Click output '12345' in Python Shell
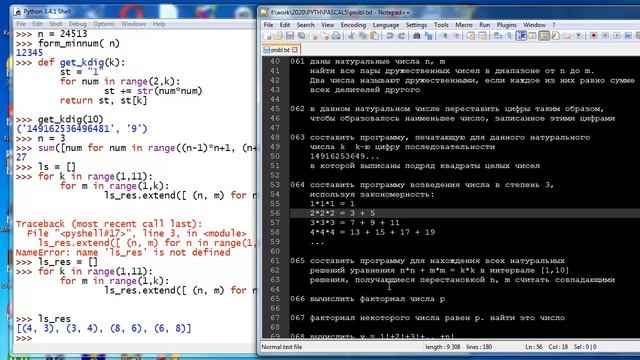 pos(29,53)
